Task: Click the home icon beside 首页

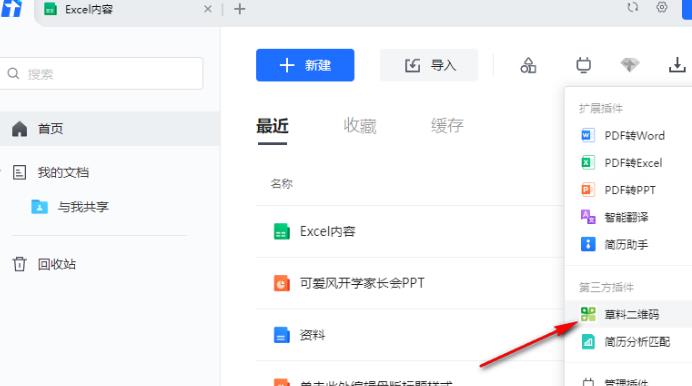Action: (x=19, y=129)
